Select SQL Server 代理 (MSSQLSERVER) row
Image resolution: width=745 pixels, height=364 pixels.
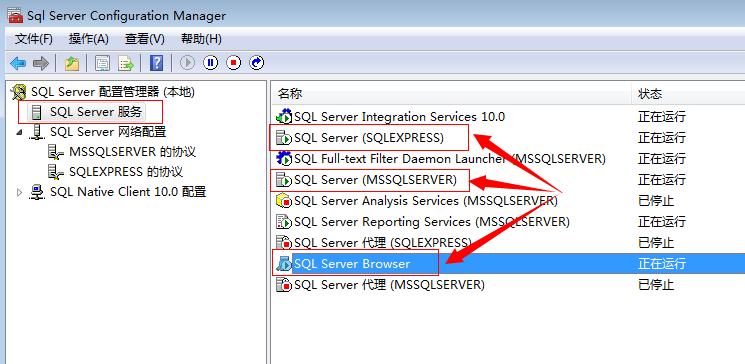click(389, 285)
